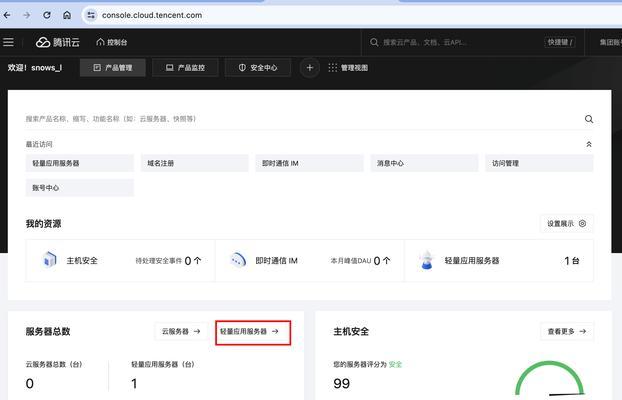Open recent 域名注册 shortcut
This screenshot has width=622, height=400.
point(194,163)
